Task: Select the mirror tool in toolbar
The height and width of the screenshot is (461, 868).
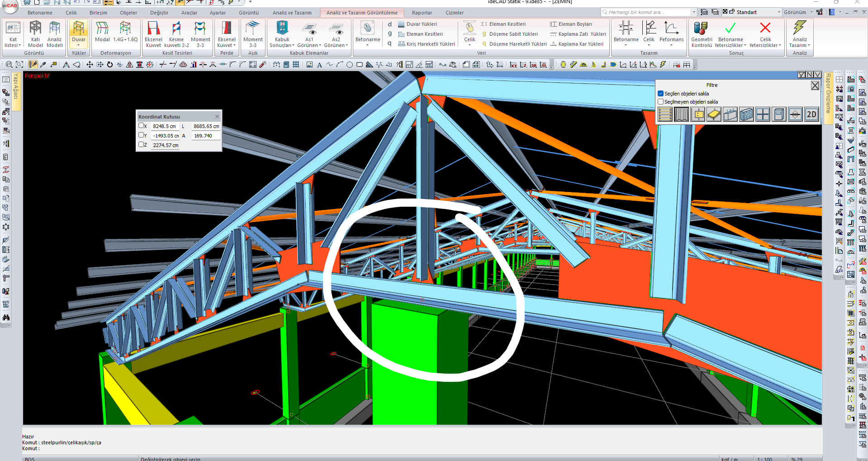Action: 129,65
